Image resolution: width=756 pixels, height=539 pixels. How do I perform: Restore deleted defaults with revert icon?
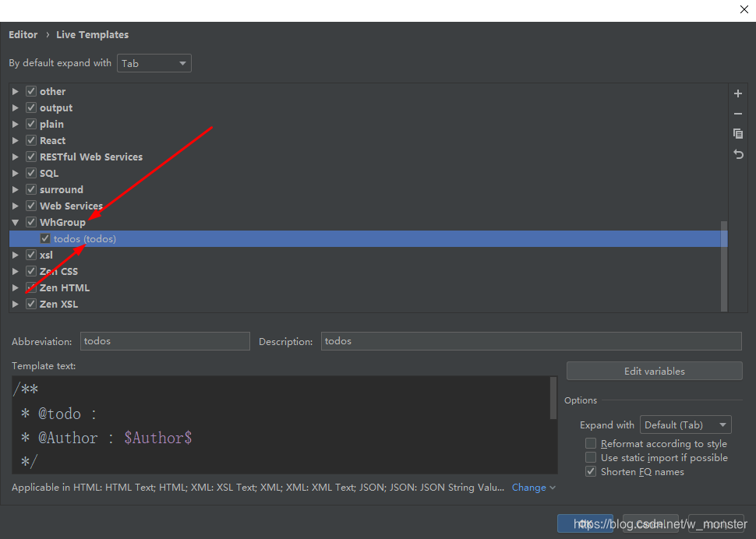(x=737, y=154)
